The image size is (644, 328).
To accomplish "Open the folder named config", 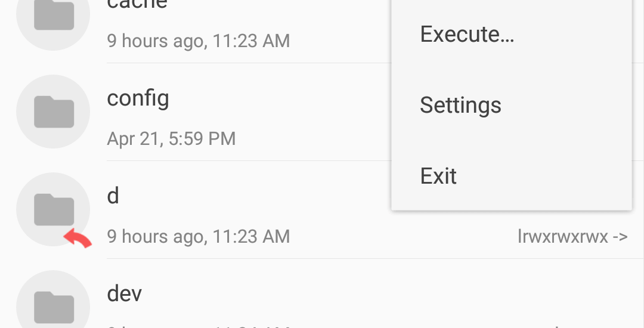I will point(138,99).
